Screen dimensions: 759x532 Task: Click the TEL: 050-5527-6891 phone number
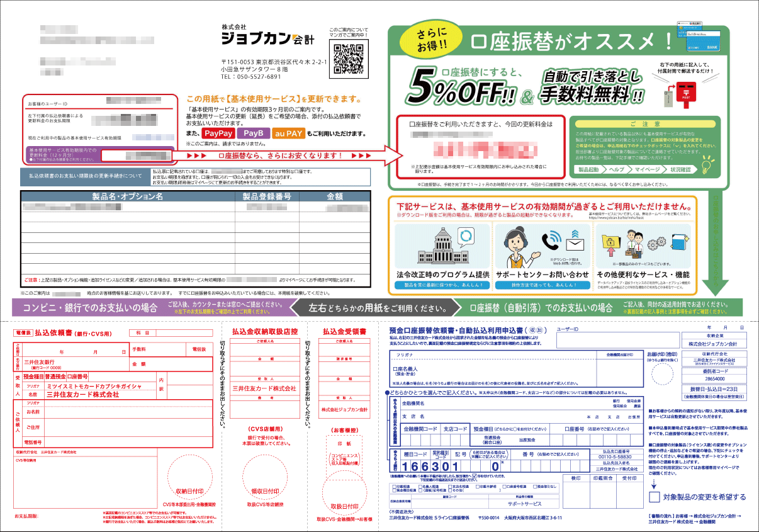coord(251,77)
